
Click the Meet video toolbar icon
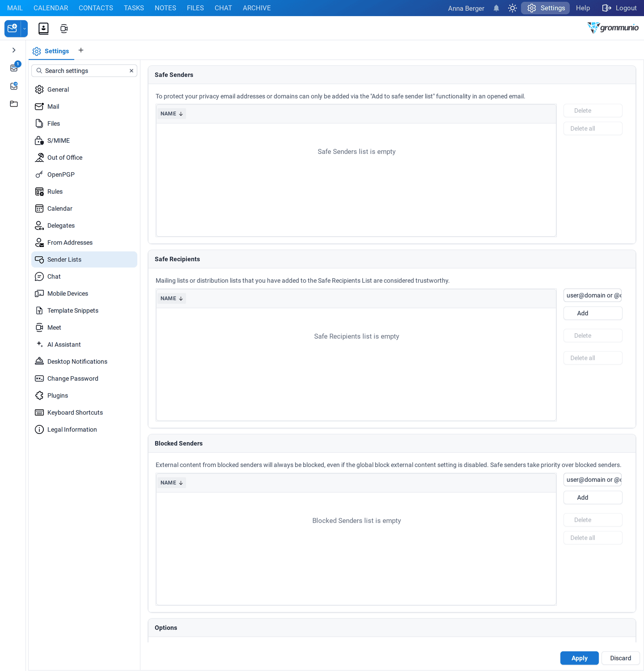coord(64,29)
